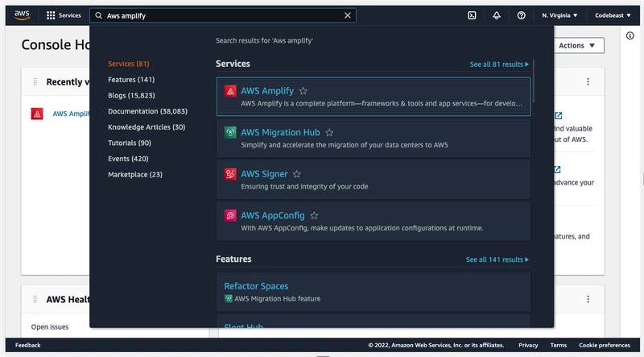Click the AWS Migration Hub service icon
The image size is (644, 357).
pos(230,132)
